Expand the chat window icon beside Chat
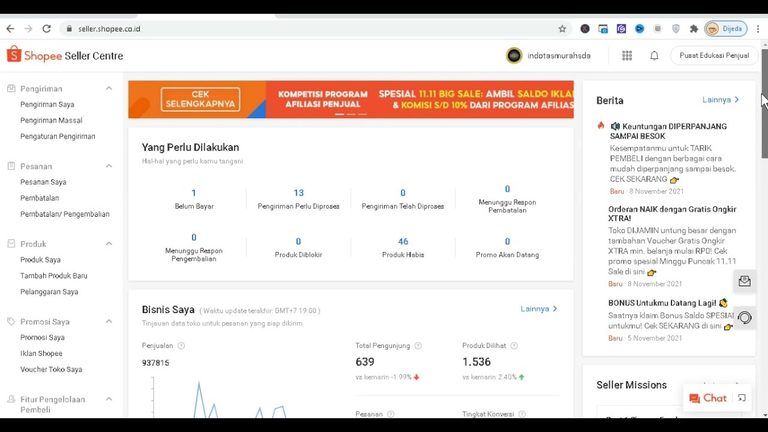 pyautogui.click(x=742, y=398)
